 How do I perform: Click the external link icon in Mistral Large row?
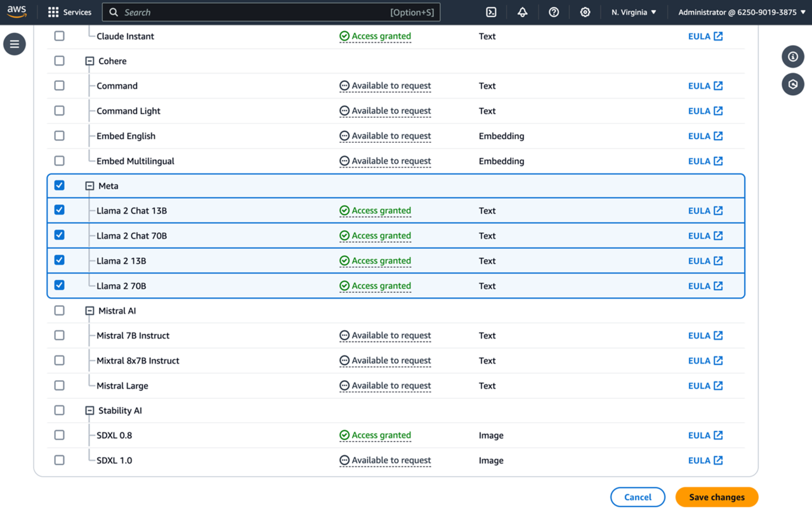pos(718,385)
